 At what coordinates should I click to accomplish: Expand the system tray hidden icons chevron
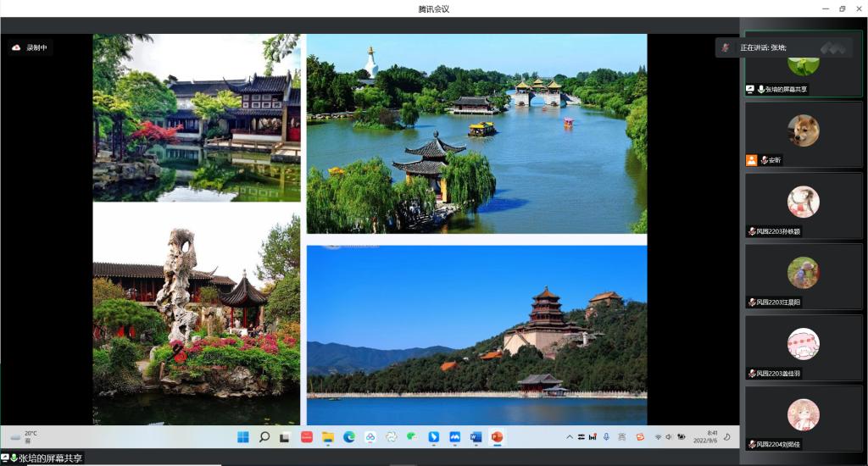pyautogui.click(x=570, y=437)
